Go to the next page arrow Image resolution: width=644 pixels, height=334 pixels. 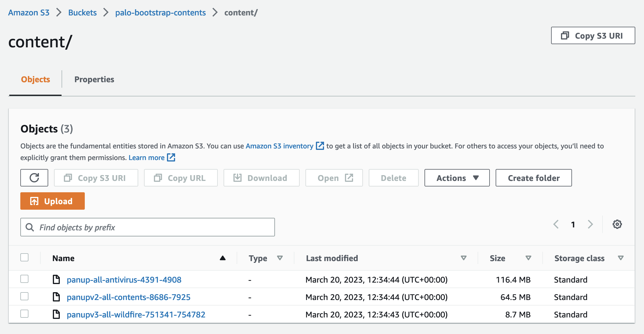point(590,224)
